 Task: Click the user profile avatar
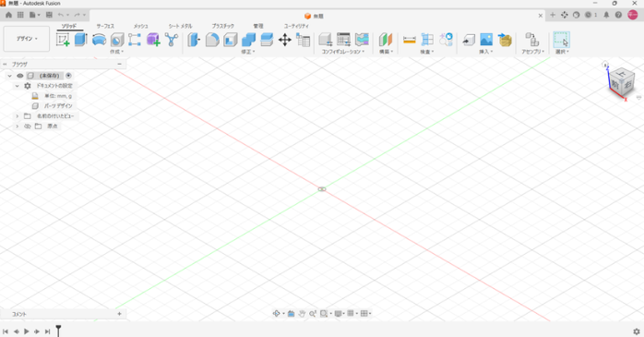[x=633, y=15]
